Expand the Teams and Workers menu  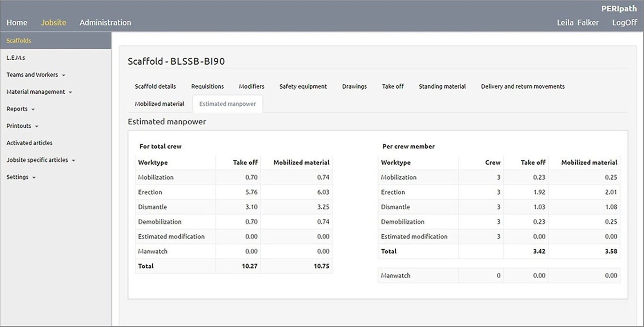[x=36, y=75]
